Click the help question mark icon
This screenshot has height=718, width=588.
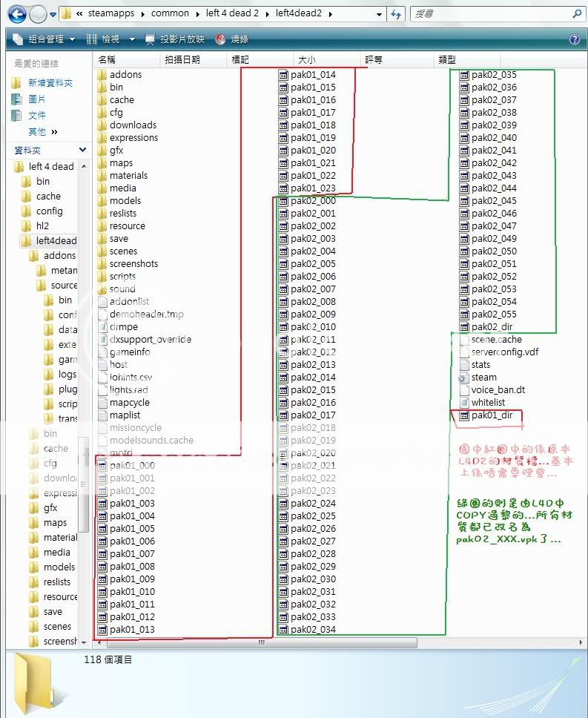click(574, 39)
